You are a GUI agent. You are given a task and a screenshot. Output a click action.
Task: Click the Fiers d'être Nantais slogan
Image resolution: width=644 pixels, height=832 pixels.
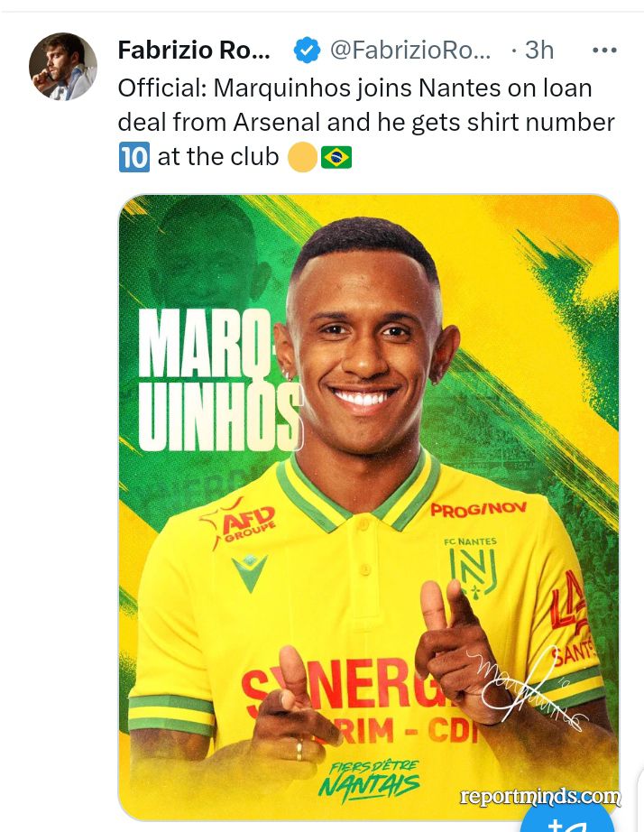click(369, 779)
